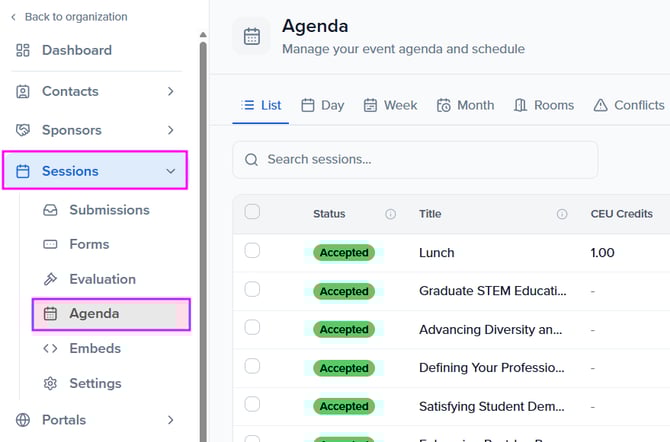Open the Forms sidebar item
Viewport: 670px width, 442px height.
(x=89, y=244)
